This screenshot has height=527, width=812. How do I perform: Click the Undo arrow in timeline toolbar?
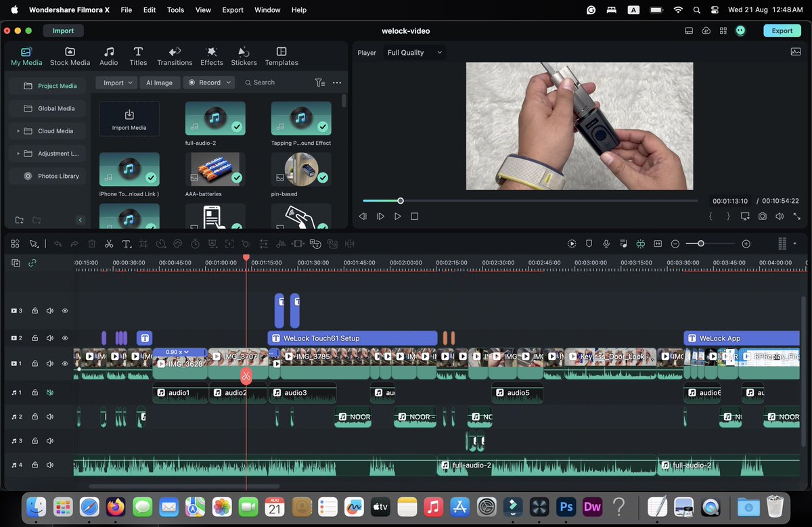58,244
